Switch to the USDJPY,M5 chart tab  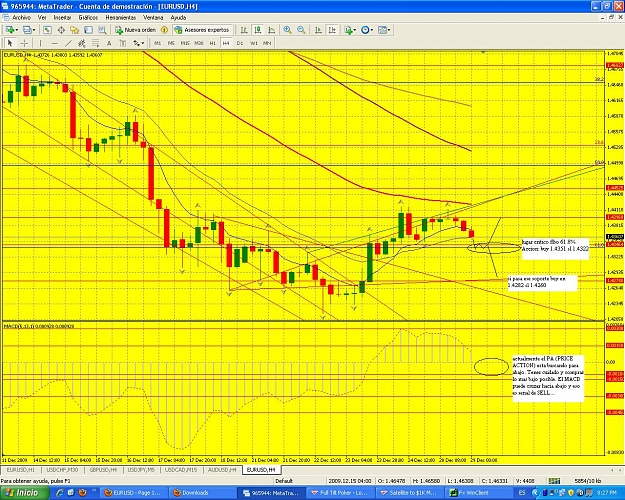[141, 470]
